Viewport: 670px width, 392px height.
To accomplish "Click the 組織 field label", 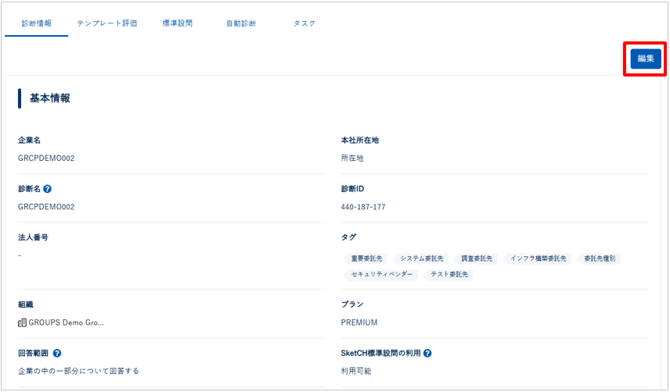I will [26, 304].
